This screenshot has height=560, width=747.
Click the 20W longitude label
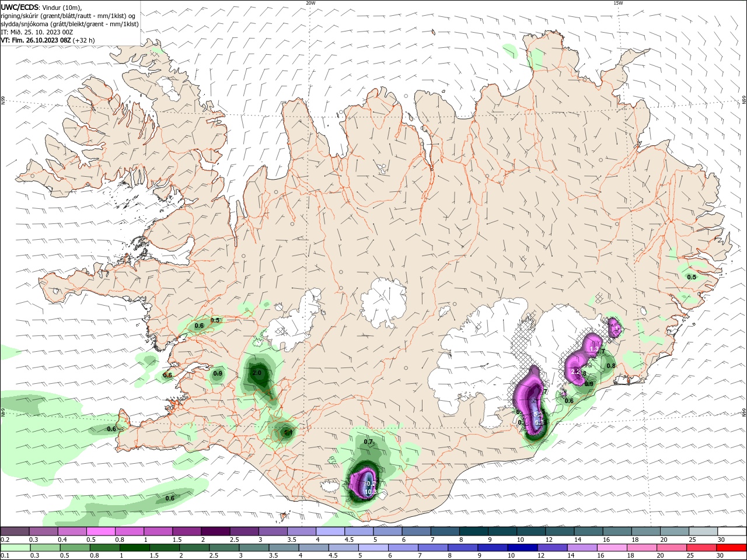pos(310,3)
